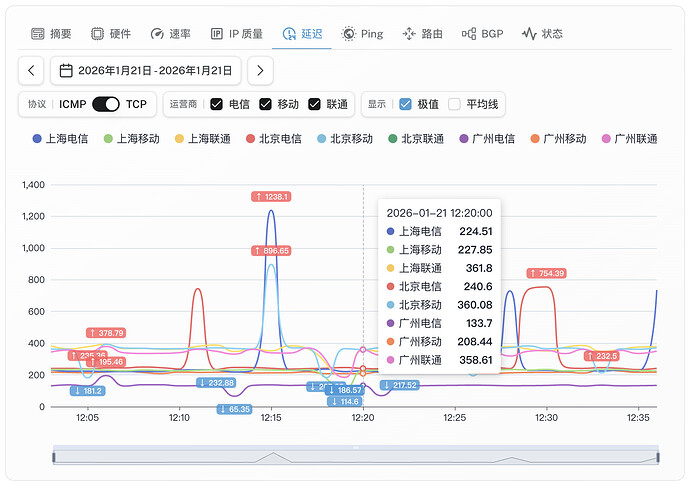This screenshot has width=690, height=486.
Task: Toggle 北京电信 legend series
Action: tap(274, 139)
